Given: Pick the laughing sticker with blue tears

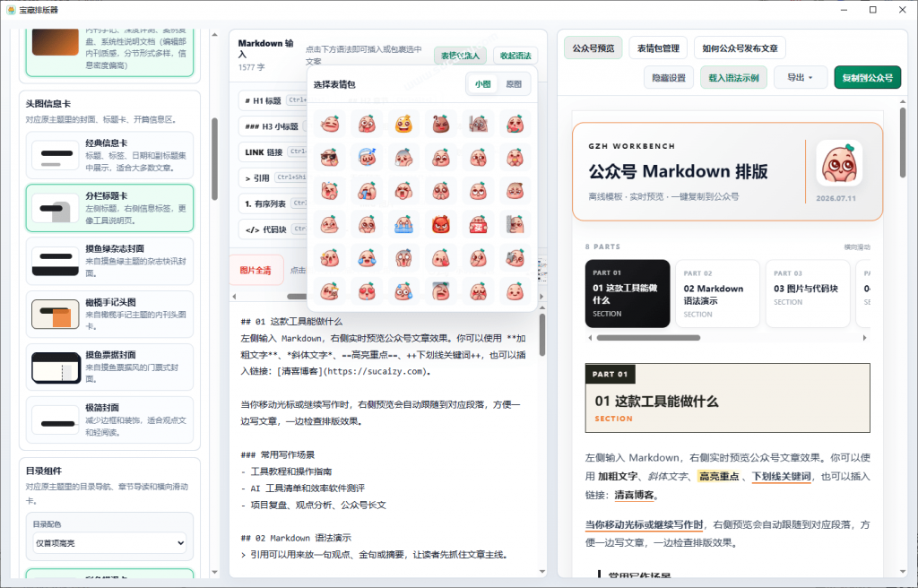Looking at the screenshot, I should (367, 257).
